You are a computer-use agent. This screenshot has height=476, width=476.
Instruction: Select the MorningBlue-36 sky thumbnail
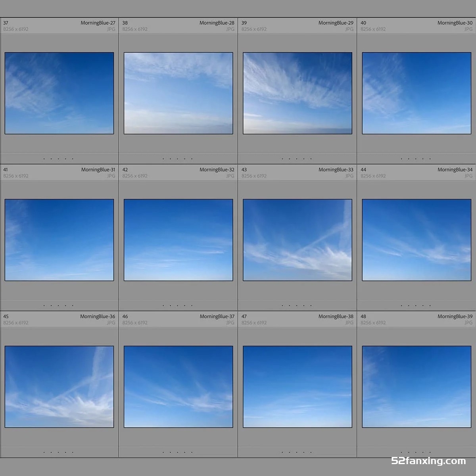click(59, 387)
